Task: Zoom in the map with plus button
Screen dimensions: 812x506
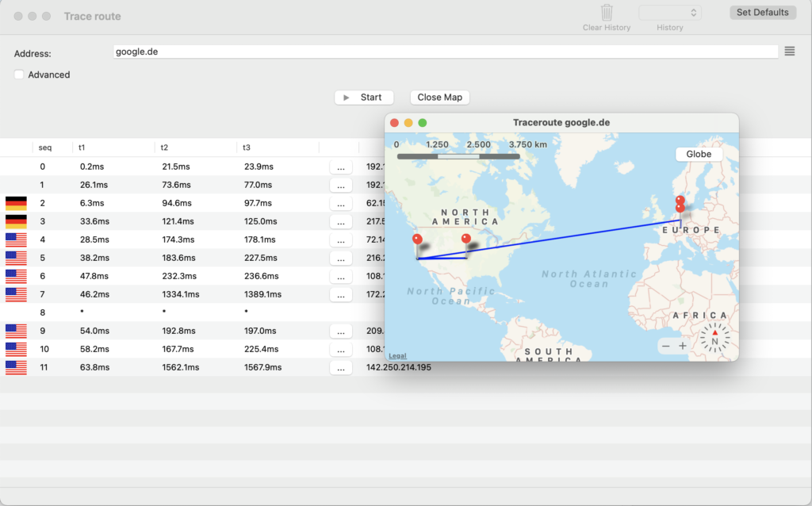Action: (x=683, y=346)
